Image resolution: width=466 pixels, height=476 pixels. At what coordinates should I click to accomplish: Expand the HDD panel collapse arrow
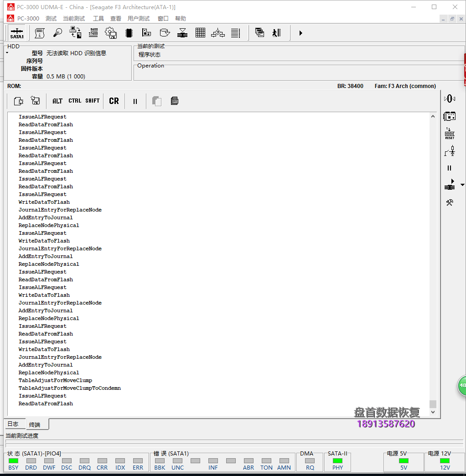(7, 53)
